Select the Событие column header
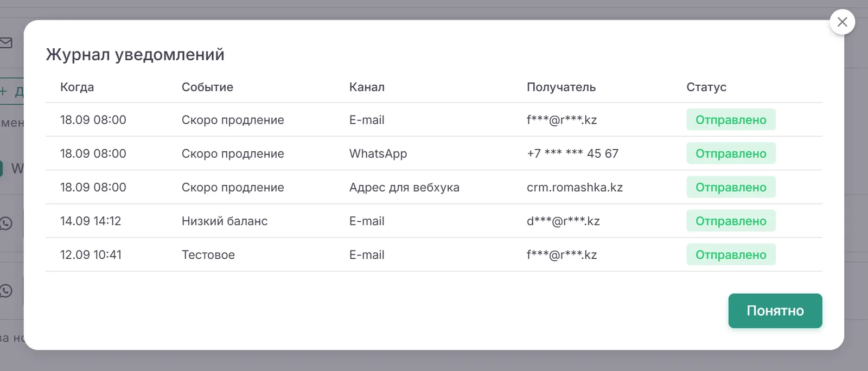 (207, 87)
